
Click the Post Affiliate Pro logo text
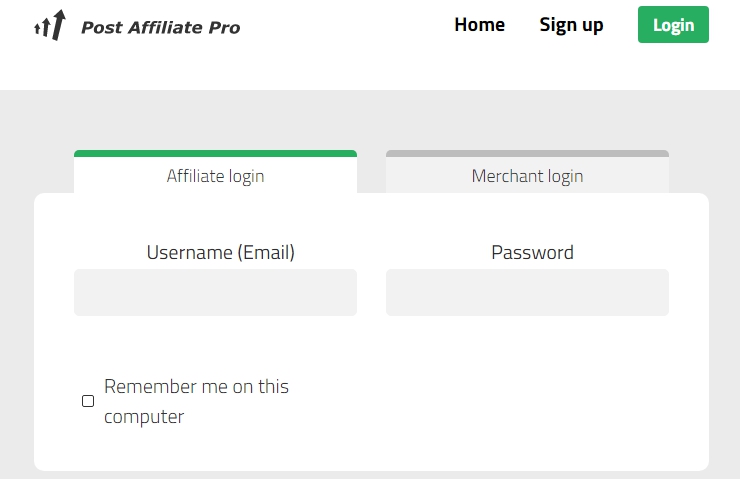pyautogui.click(x=160, y=28)
